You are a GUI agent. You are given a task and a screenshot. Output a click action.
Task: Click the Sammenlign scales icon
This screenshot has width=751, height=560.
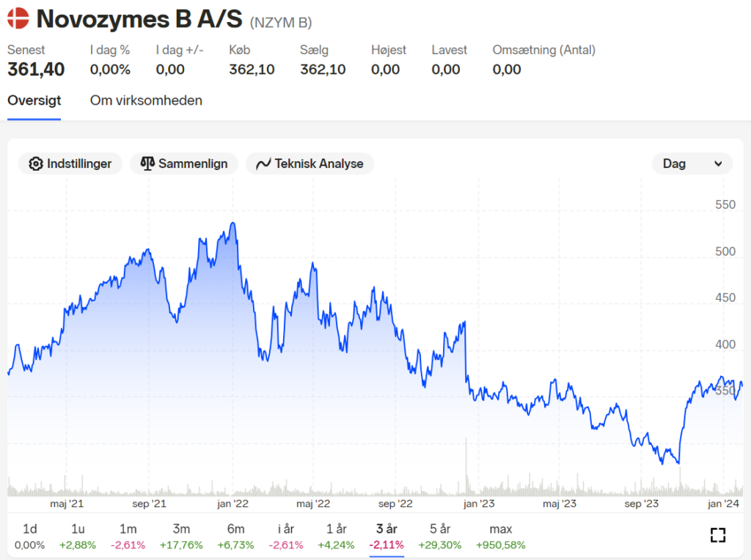147,163
